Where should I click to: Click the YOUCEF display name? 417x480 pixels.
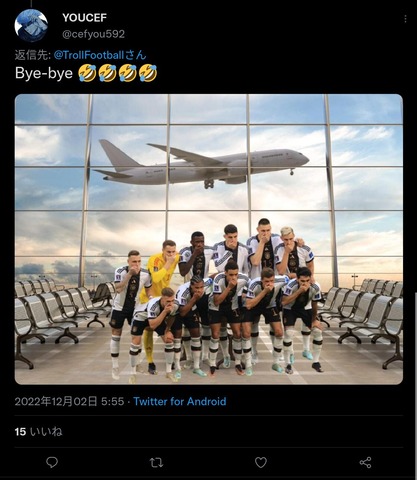point(85,18)
